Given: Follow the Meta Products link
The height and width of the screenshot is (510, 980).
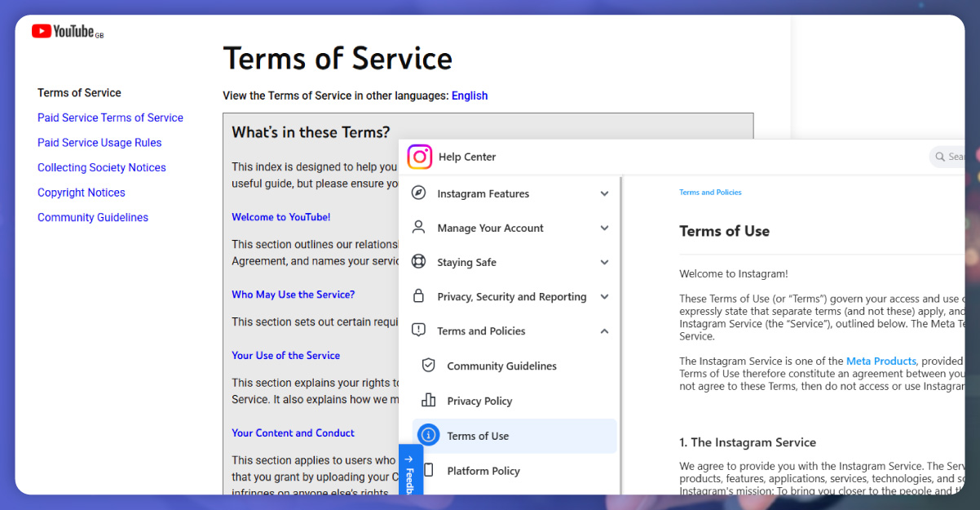Looking at the screenshot, I should (x=881, y=361).
